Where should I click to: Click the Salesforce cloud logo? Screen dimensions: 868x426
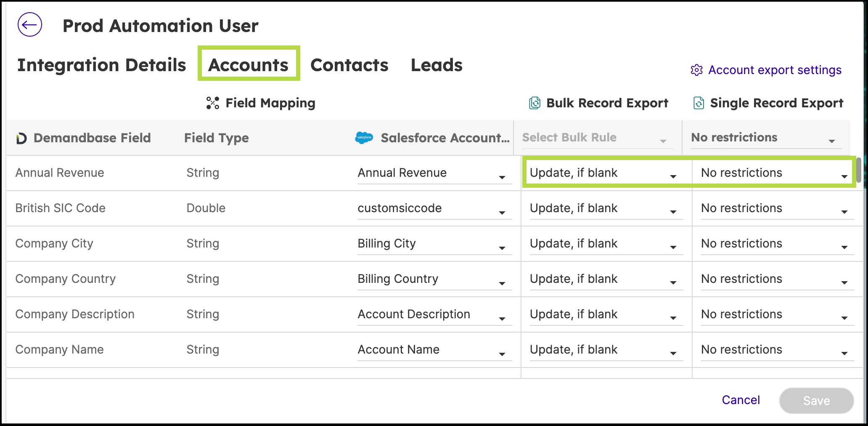(x=364, y=138)
